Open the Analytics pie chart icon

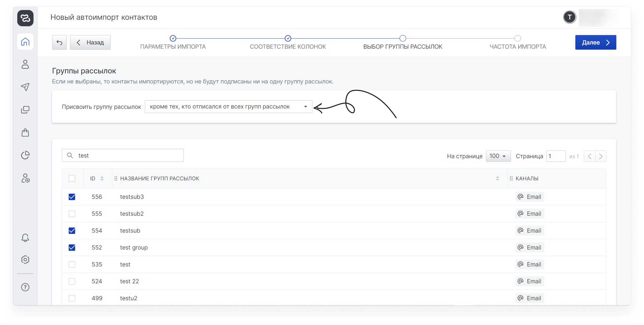25,155
